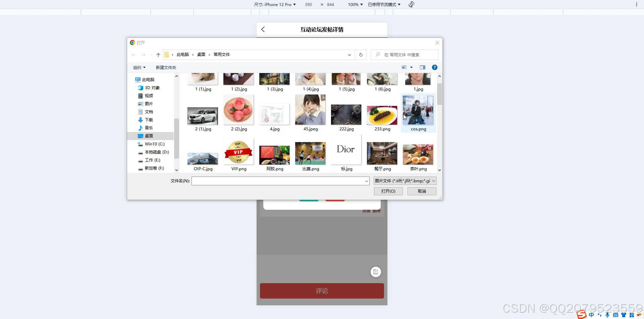
Task: Open the 100% zoom level dropdown
Action: tap(355, 4)
